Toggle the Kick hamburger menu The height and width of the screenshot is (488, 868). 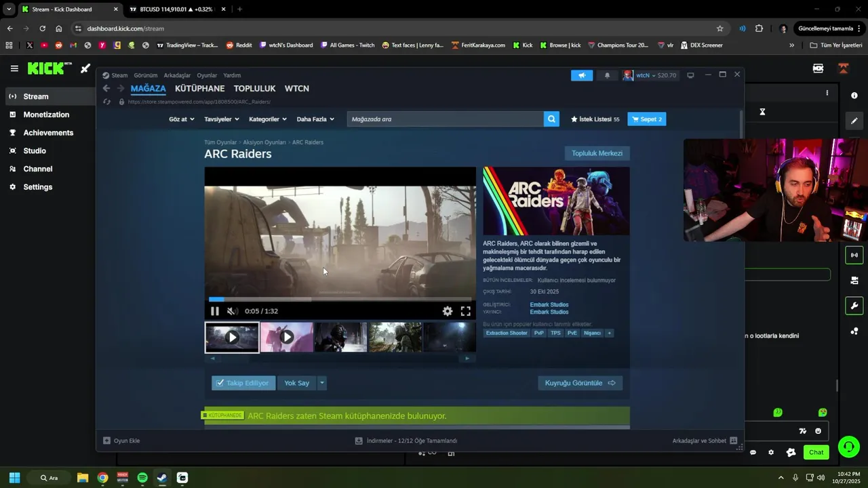[14, 68]
